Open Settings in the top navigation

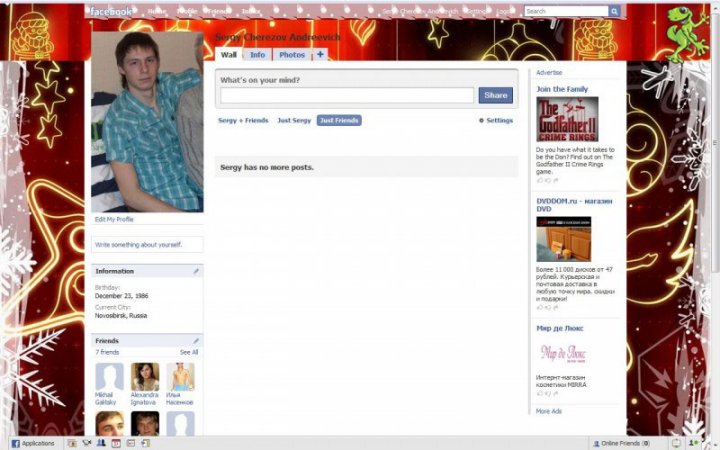click(x=476, y=11)
